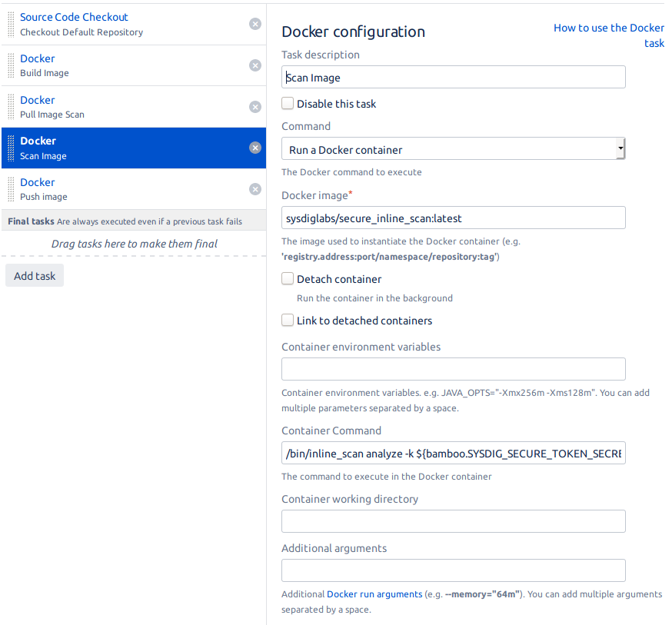Remove the Source Code Checkout task
Image resolution: width=672 pixels, height=625 pixels.
[x=255, y=24]
